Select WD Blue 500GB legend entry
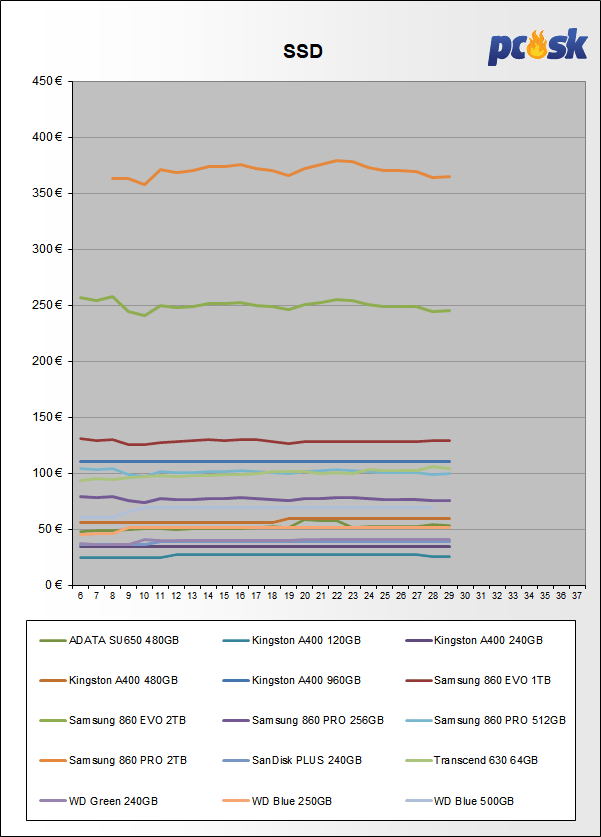 460,801
